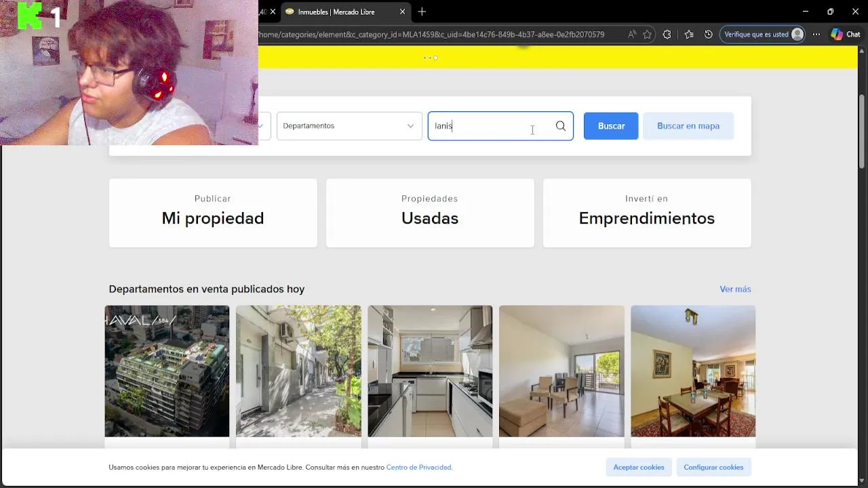Close the Inmuebles Mercado Libre tab
This screenshot has width=868, height=488.
point(402,12)
